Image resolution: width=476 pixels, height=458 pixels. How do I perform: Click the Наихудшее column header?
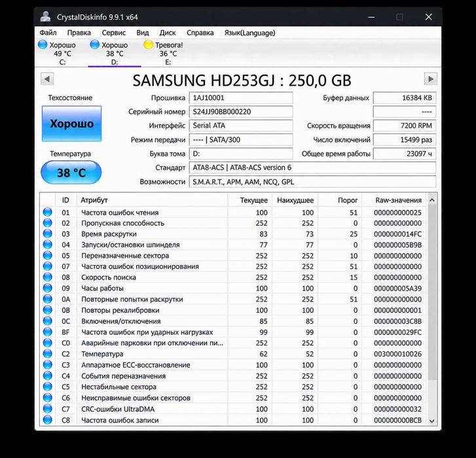[x=295, y=200]
